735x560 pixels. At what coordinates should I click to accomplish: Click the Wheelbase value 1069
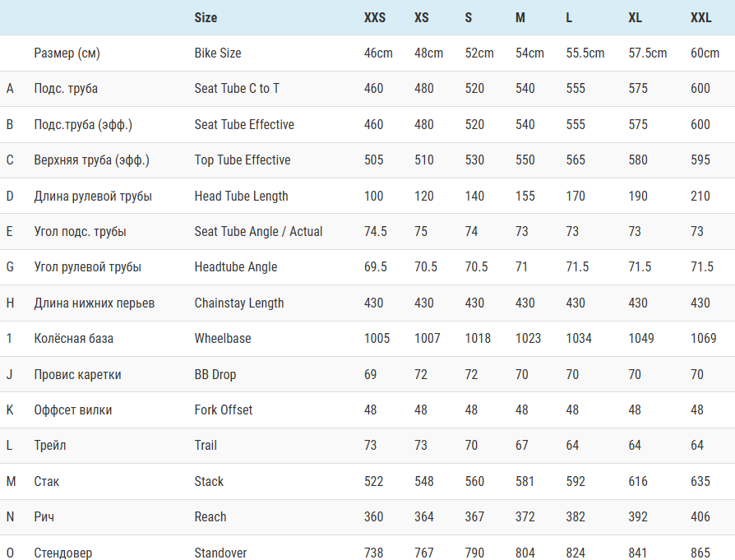pos(705,339)
